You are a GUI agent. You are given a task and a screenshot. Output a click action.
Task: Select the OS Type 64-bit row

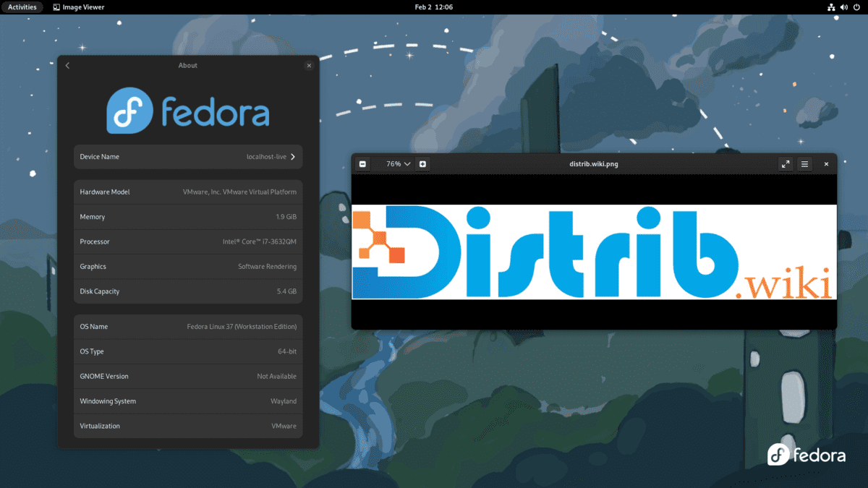pyautogui.click(x=188, y=351)
